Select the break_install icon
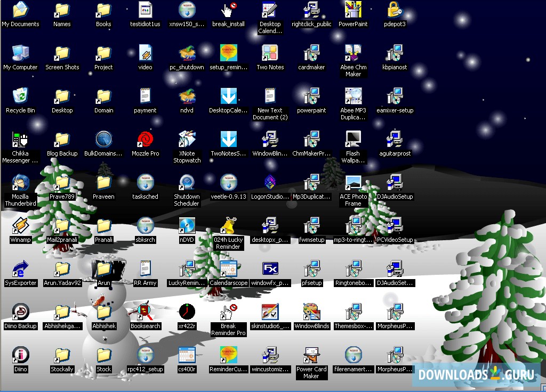This screenshot has width=546, height=392. (228, 10)
